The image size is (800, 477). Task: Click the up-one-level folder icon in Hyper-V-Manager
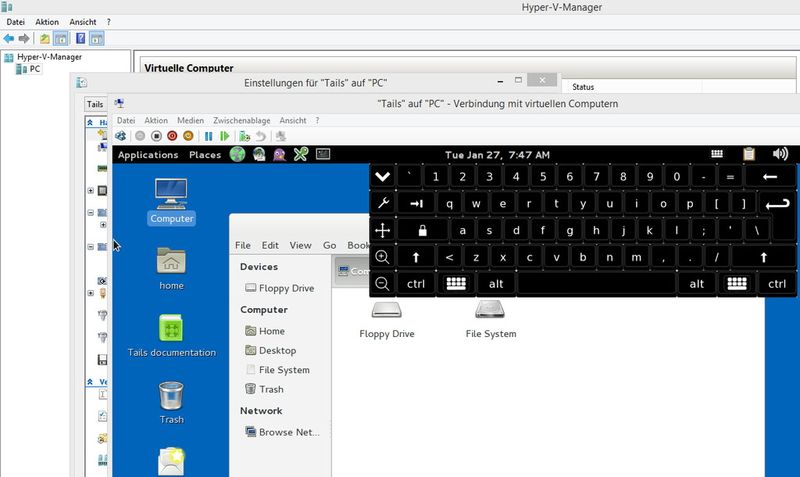(45, 38)
